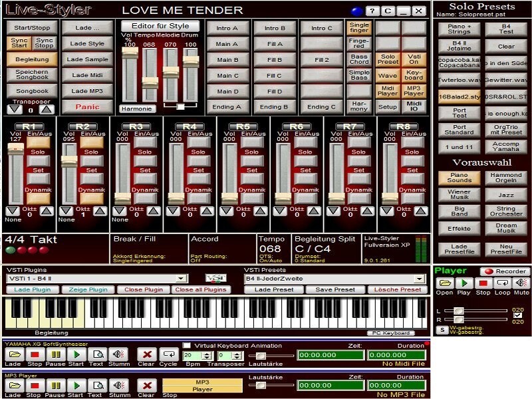Expand the VSTi Plugins dropdown
This screenshot has height=399, width=532.
click(181, 279)
